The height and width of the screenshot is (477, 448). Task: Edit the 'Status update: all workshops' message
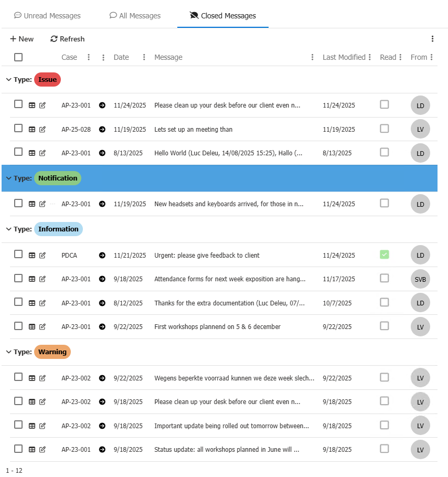click(42, 450)
